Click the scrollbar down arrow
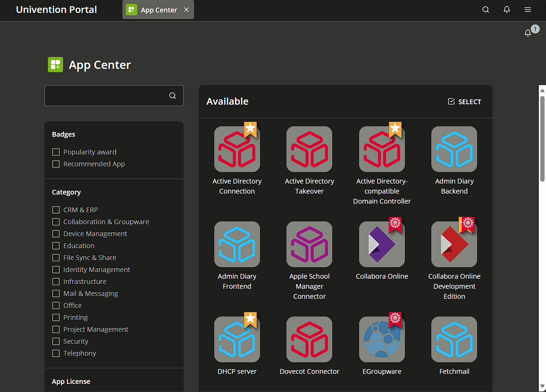The height and width of the screenshot is (392, 546). [x=542, y=386]
